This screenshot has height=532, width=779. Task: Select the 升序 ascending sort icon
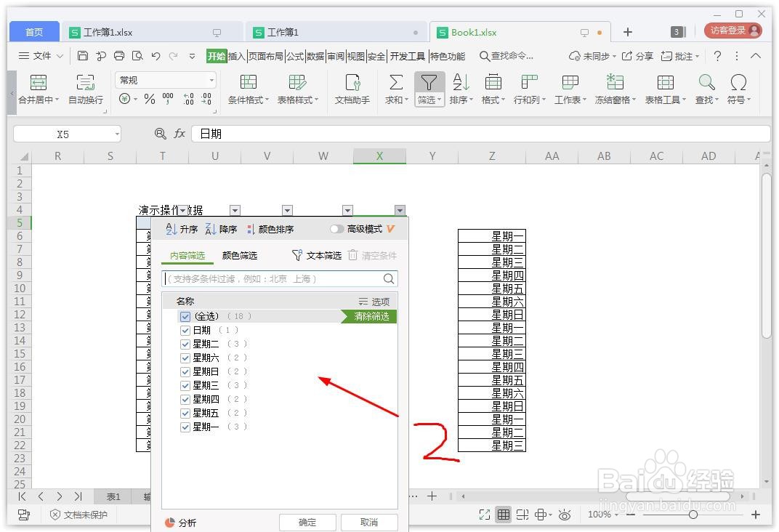coord(183,228)
